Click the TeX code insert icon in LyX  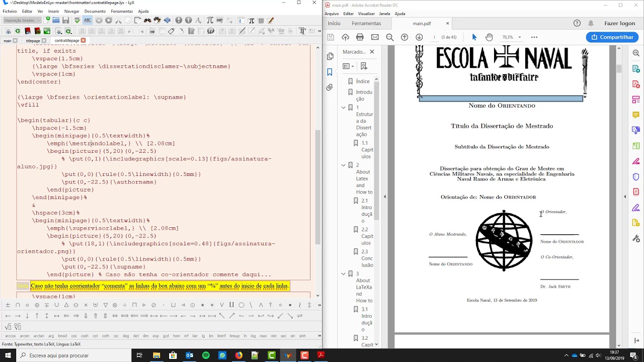pos(271,31)
